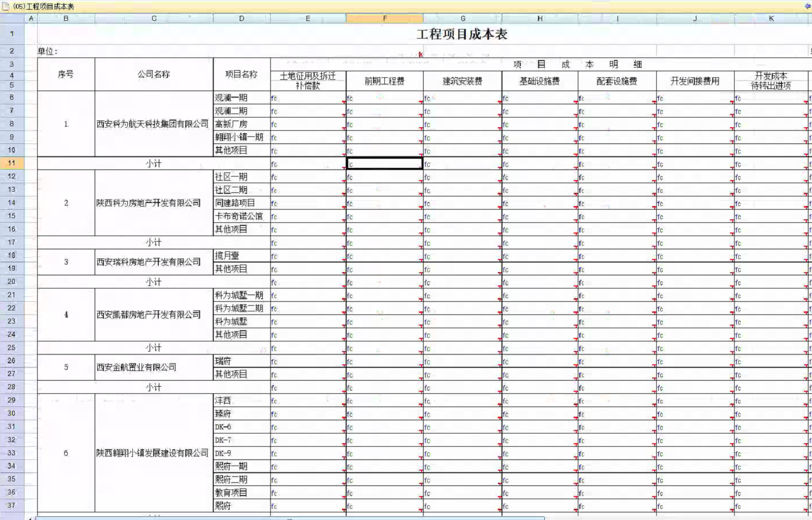Click the 翱翔小镇一期 project cell

coord(242,137)
